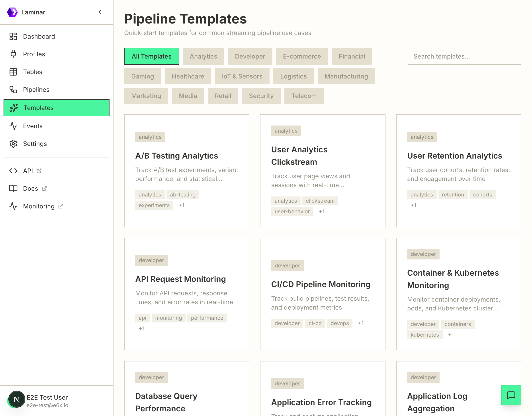Open the Dashboard panel icon
The height and width of the screenshot is (416, 532).
tap(13, 36)
